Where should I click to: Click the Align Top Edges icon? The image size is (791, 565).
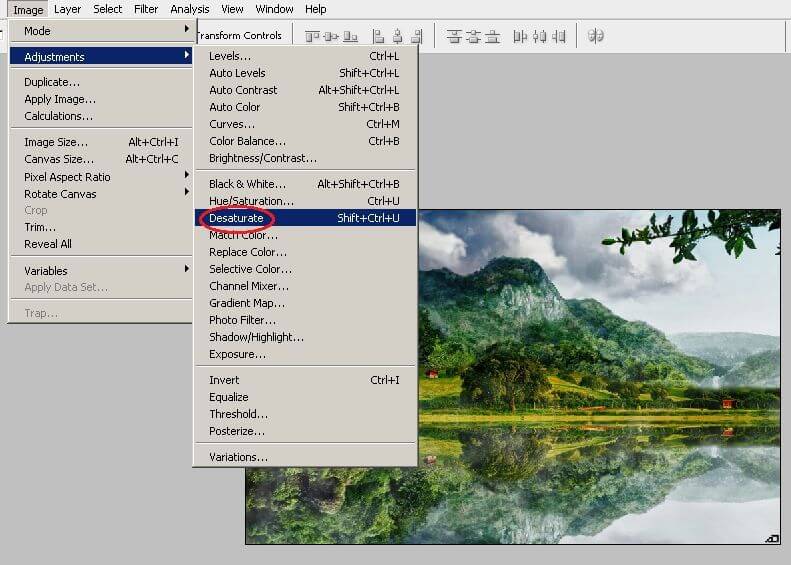pyautogui.click(x=312, y=36)
